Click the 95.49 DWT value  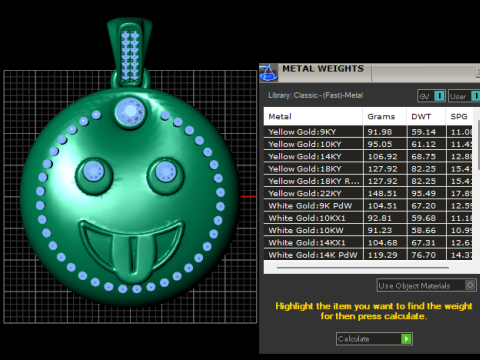click(x=423, y=194)
